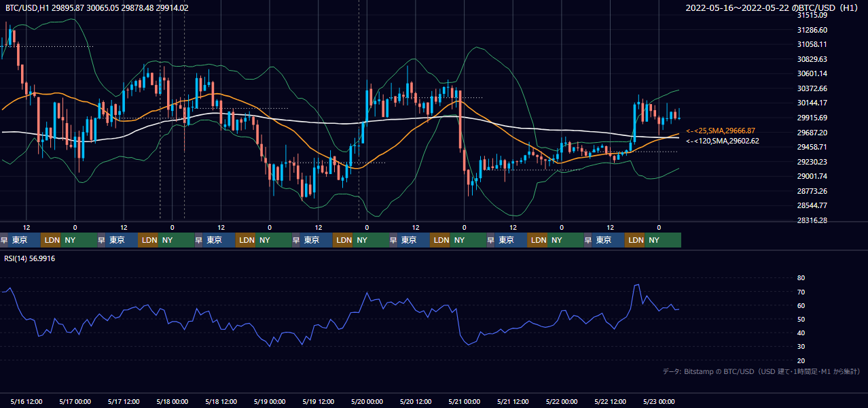868x408 pixels.
Task: Click the Bitstamp data source attribution text
Action: pos(761,371)
